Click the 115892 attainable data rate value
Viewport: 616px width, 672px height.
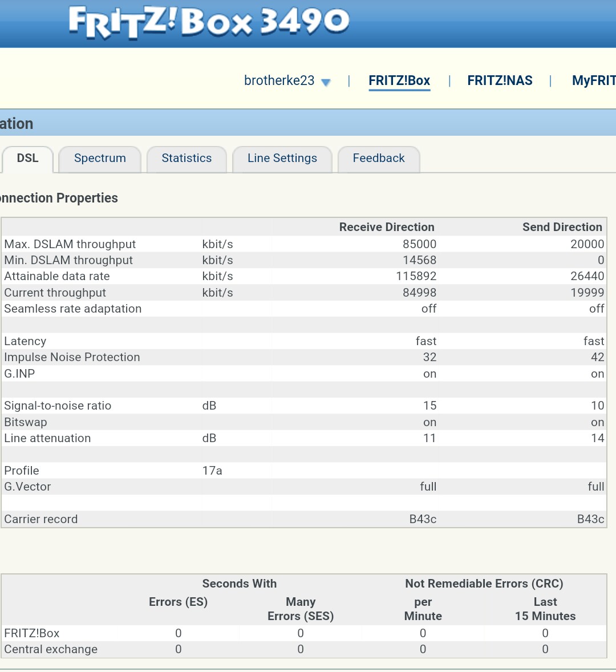pyautogui.click(x=416, y=276)
